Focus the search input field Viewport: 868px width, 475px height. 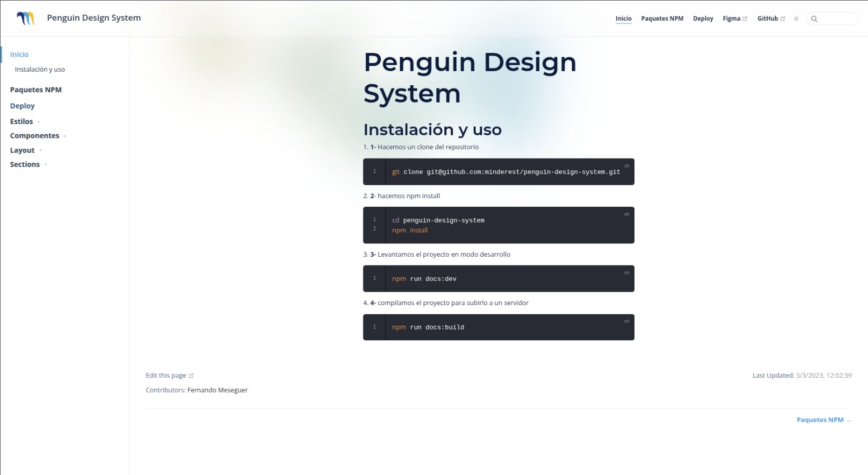coord(837,19)
